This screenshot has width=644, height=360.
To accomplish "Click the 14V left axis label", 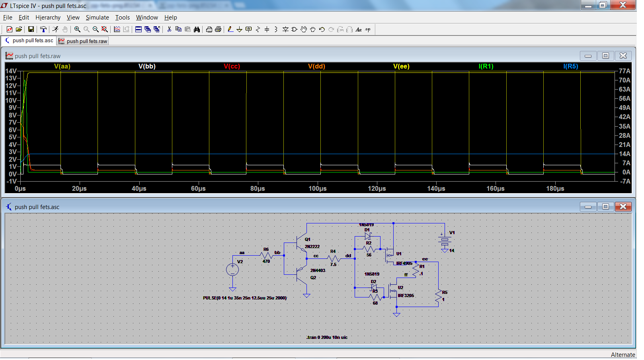I will 11,71.
